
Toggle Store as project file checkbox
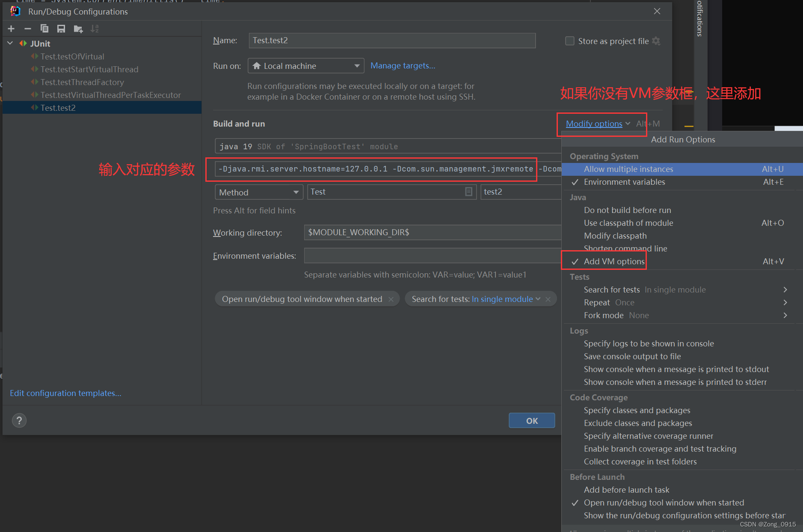pos(570,41)
